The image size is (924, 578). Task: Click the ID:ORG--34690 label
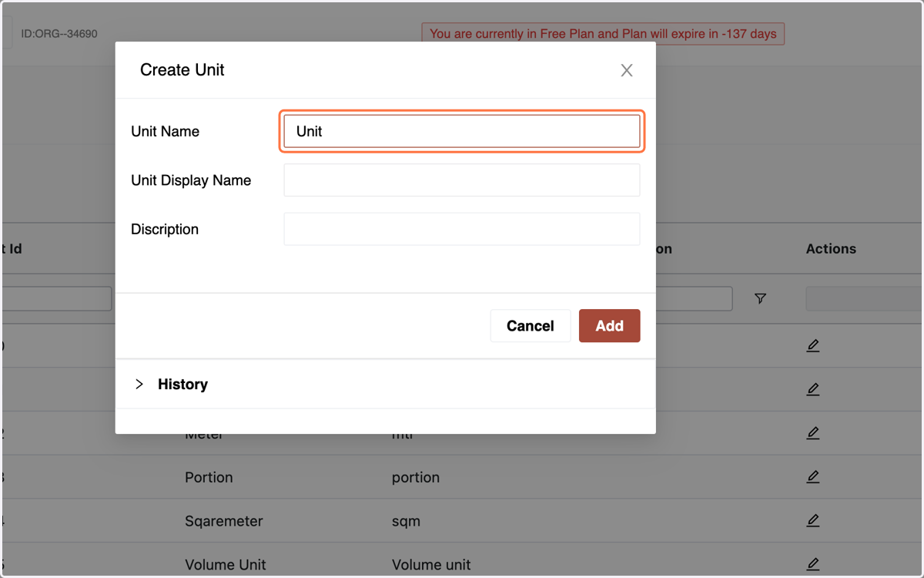[59, 34]
